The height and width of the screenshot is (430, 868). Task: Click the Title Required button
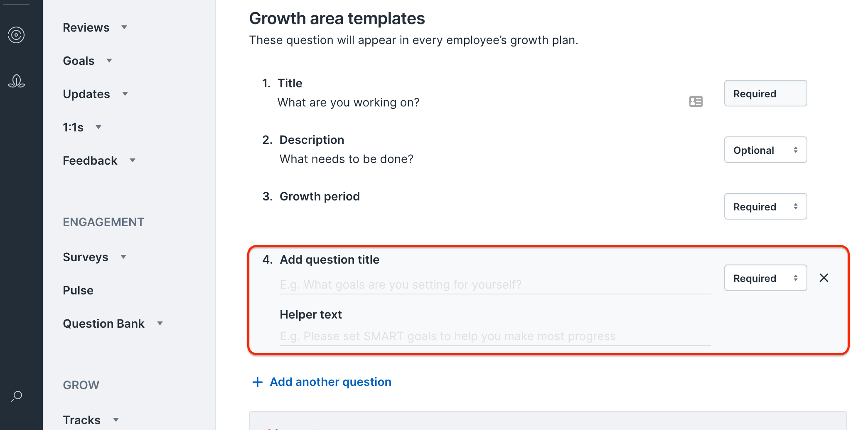tap(765, 93)
